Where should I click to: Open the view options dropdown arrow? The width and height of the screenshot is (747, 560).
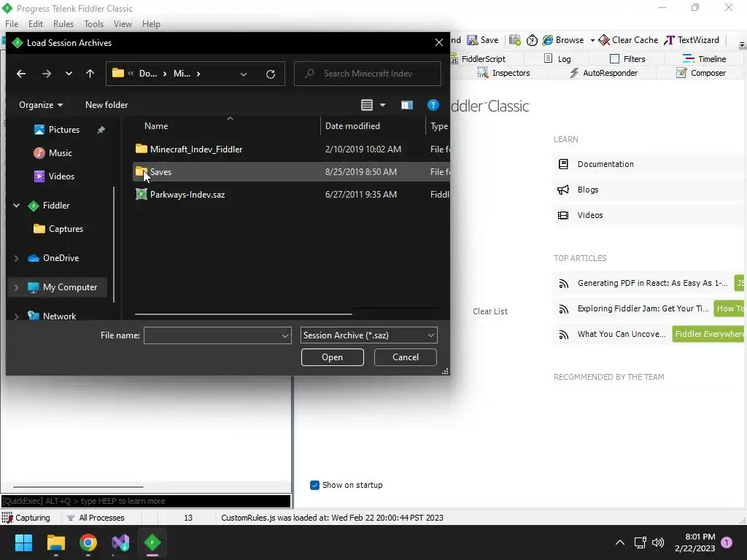pos(382,105)
